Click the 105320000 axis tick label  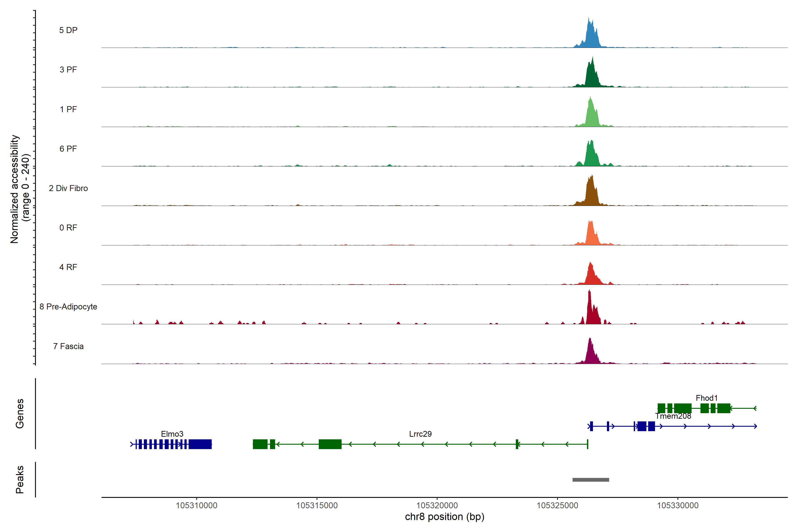(x=437, y=506)
